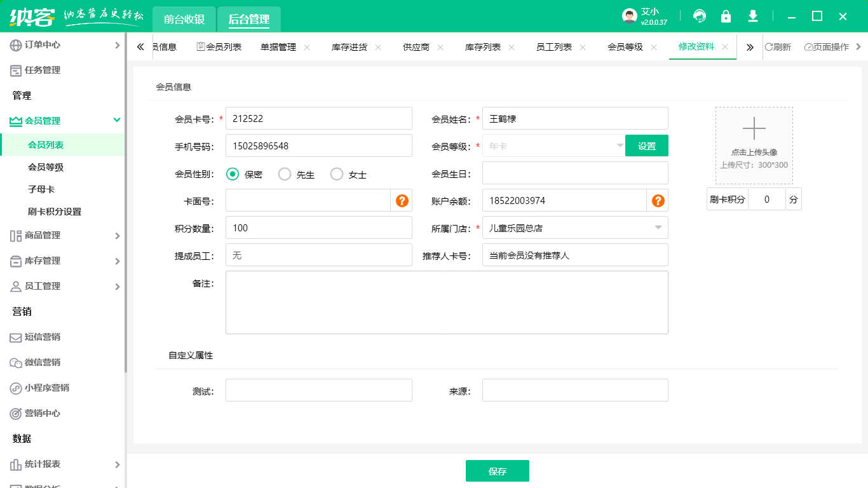Close the 库存列表 tab

click(x=512, y=47)
